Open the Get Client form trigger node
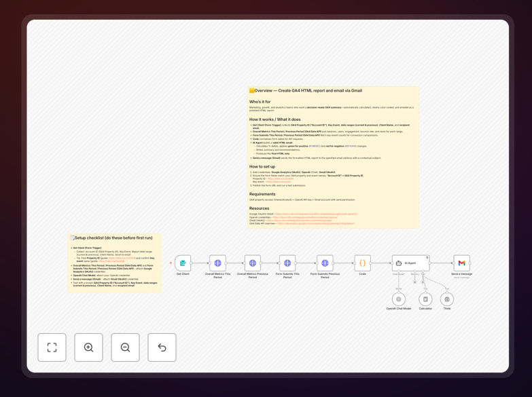This screenshot has width=532, height=397. pyautogui.click(x=183, y=263)
